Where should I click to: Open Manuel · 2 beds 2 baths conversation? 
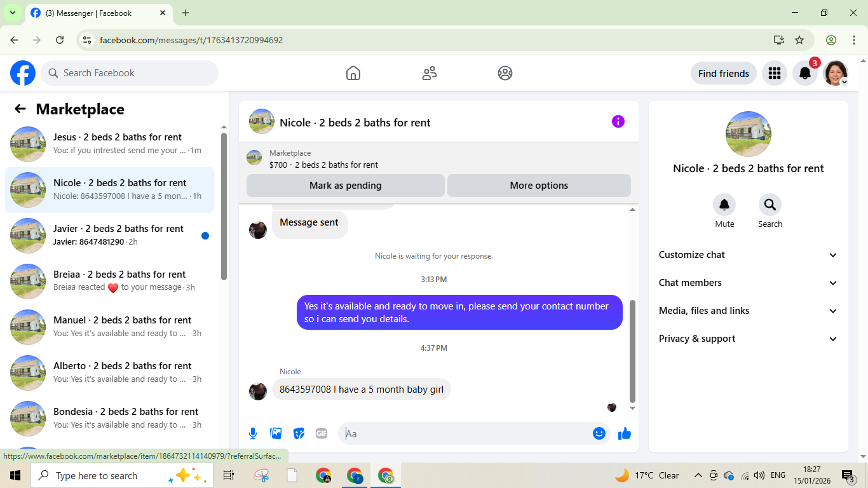tap(109, 327)
